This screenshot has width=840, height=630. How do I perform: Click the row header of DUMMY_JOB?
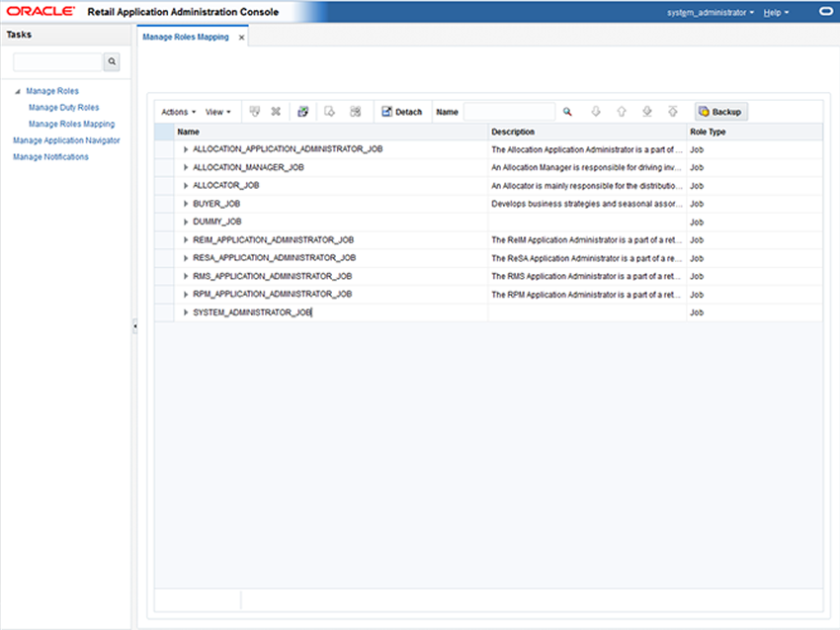point(164,222)
